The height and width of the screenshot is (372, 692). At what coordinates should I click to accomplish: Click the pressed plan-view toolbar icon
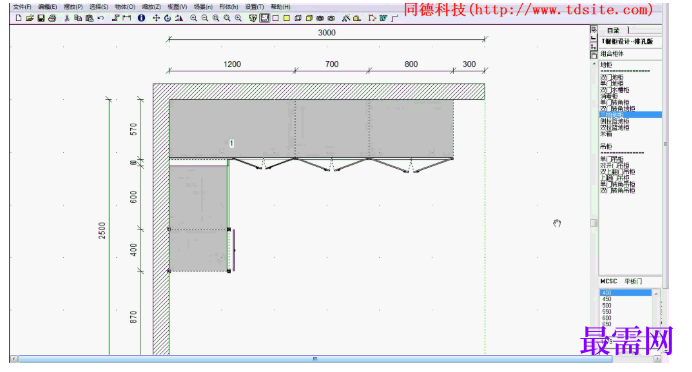pyautogui.click(x=264, y=18)
